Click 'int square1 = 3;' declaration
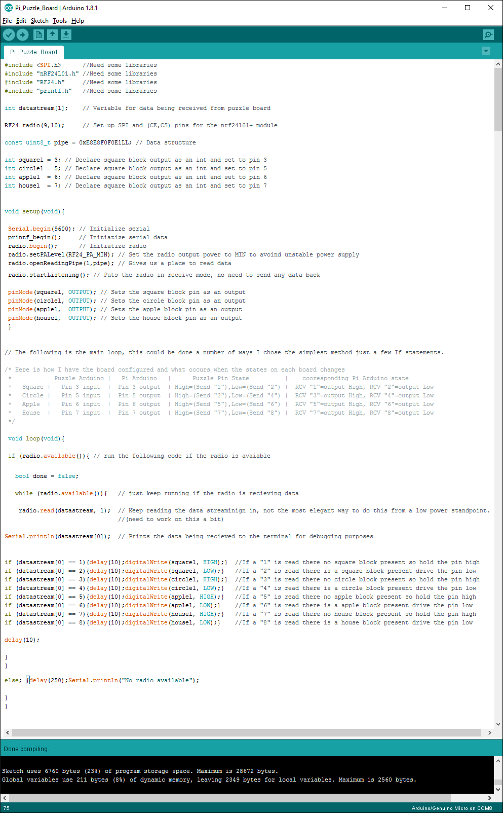Viewport: 504px width, 814px height. click(x=32, y=160)
